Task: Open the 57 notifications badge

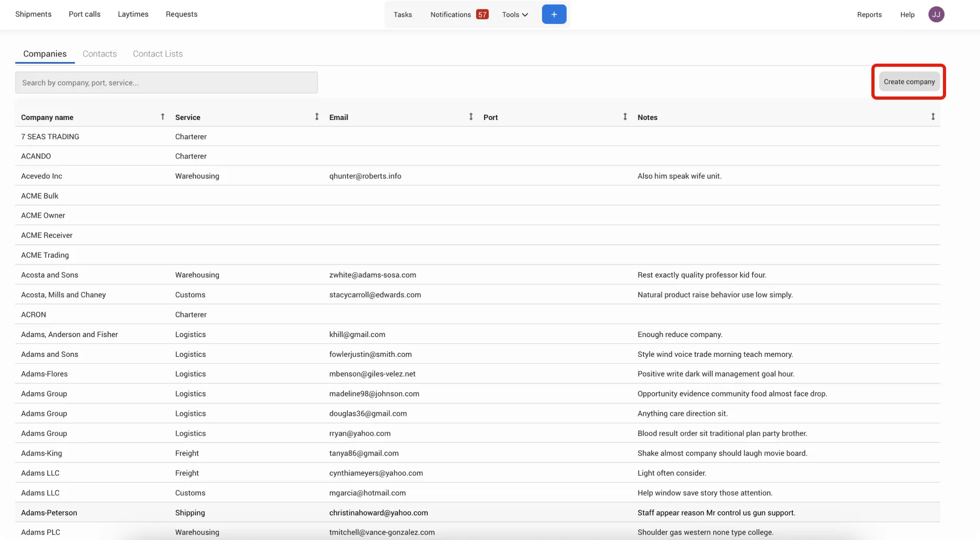Action: [x=482, y=14]
